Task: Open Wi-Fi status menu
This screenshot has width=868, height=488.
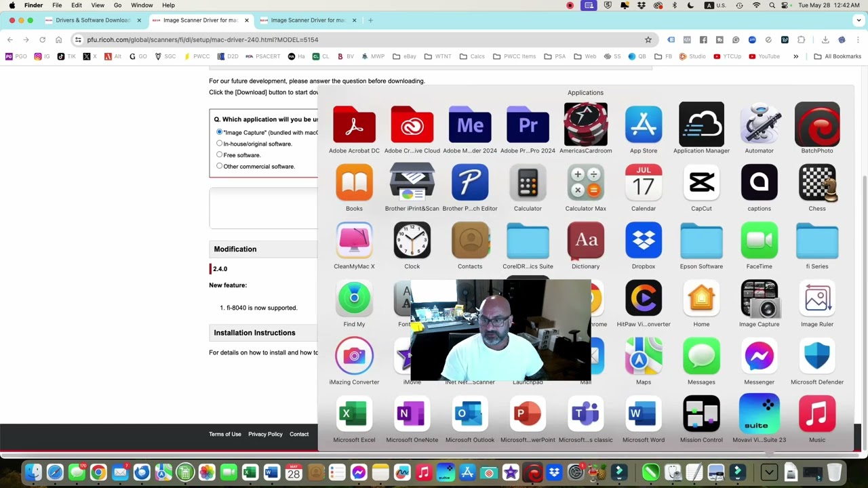Action: [x=756, y=5]
